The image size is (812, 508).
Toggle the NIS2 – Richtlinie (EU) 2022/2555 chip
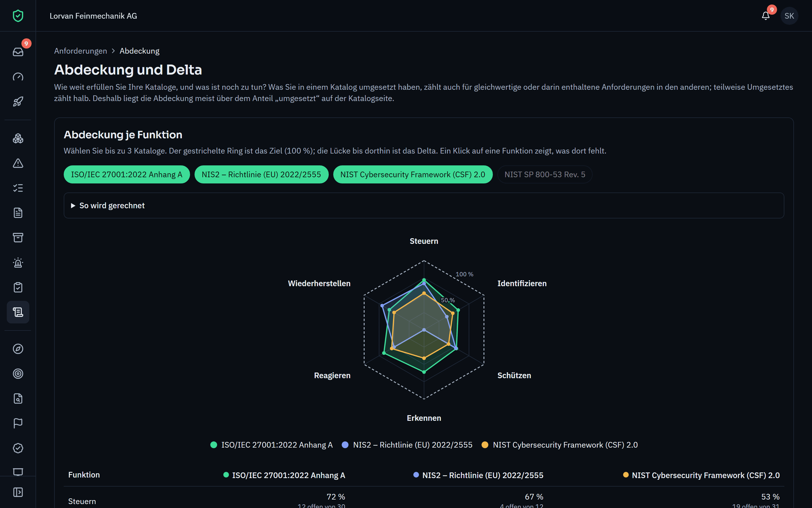(261, 174)
